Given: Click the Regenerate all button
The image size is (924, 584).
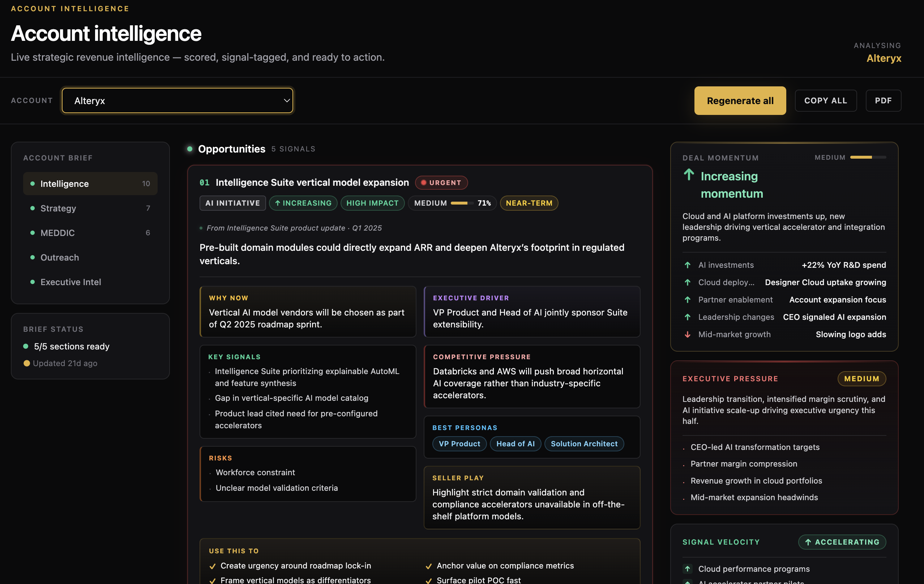Looking at the screenshot, I should 740,100.
